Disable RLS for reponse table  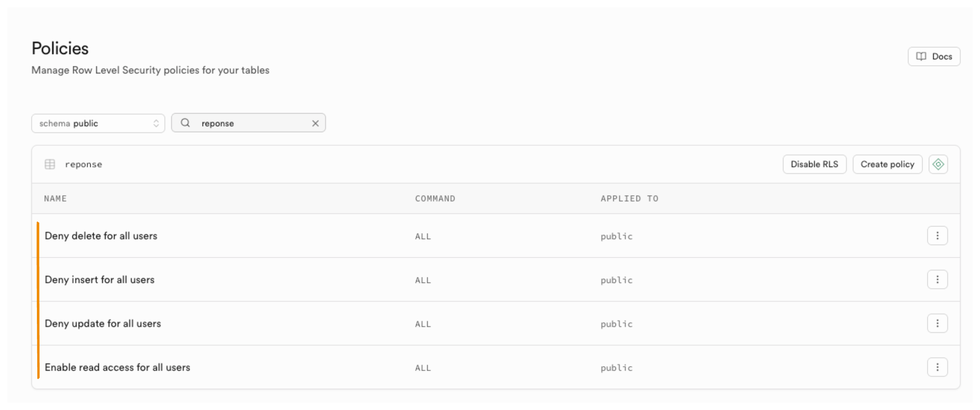point(814,164)
